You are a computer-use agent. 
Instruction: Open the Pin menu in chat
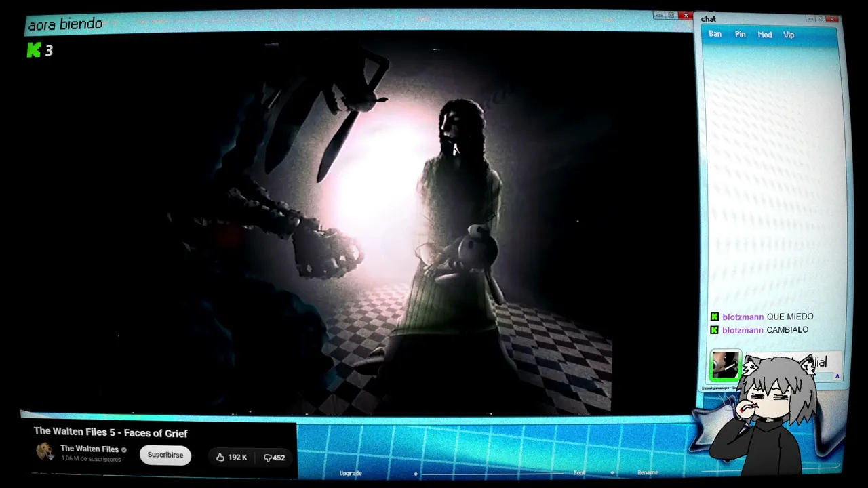pos(740,35)
